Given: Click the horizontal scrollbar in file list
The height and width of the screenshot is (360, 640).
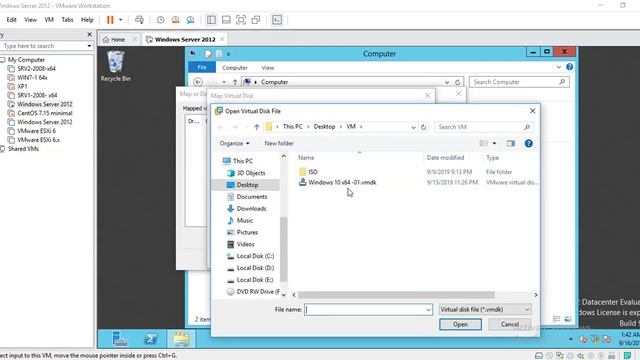Looking at the screenshot, I should coord(396,295).
